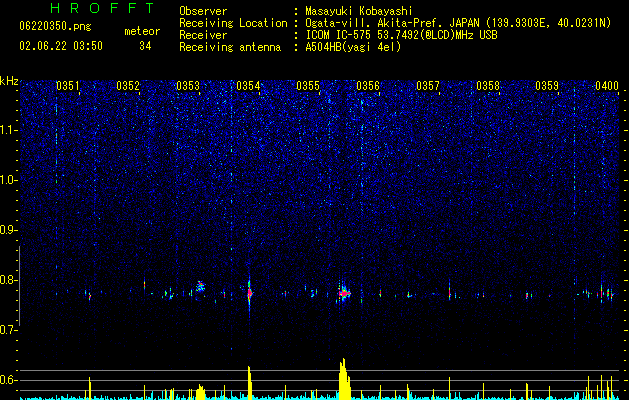
Task: Click the 0359 time marker
Action: point(547,85)
